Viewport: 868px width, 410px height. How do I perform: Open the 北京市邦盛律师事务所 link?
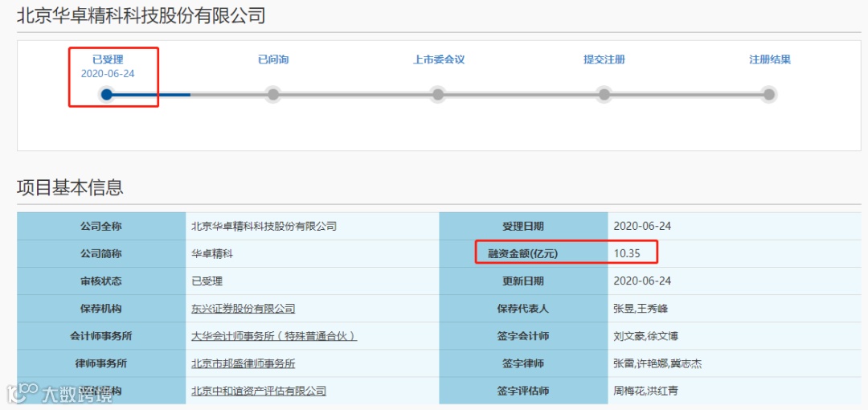[243, 363]
